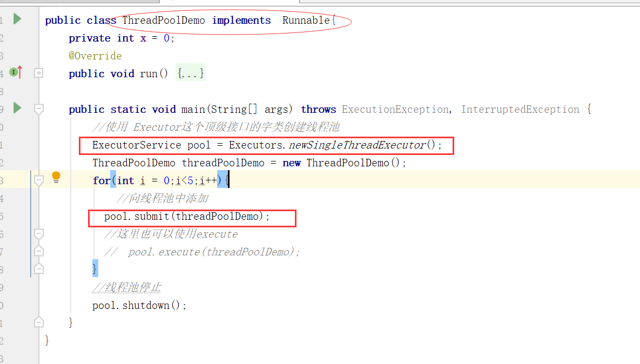This screenshot has height=364, width=640.
Task: Click 'ExecutionException' in throws clause
Action: click(x=395, y=110)
